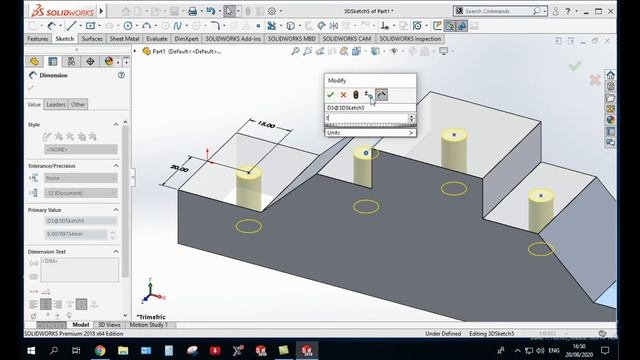This screenshot has width=640, height=360.
Task: Toggle Reverse sense of dimension in Modify
Action: [x=368, y=95]
